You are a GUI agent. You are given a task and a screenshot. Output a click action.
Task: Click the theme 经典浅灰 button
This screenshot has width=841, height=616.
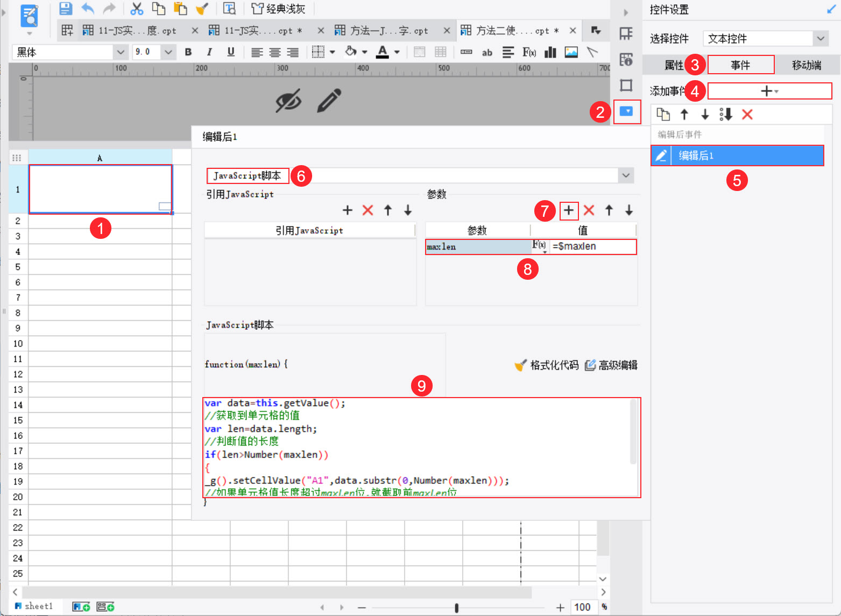pyautogui.click(x=278, y=9)
